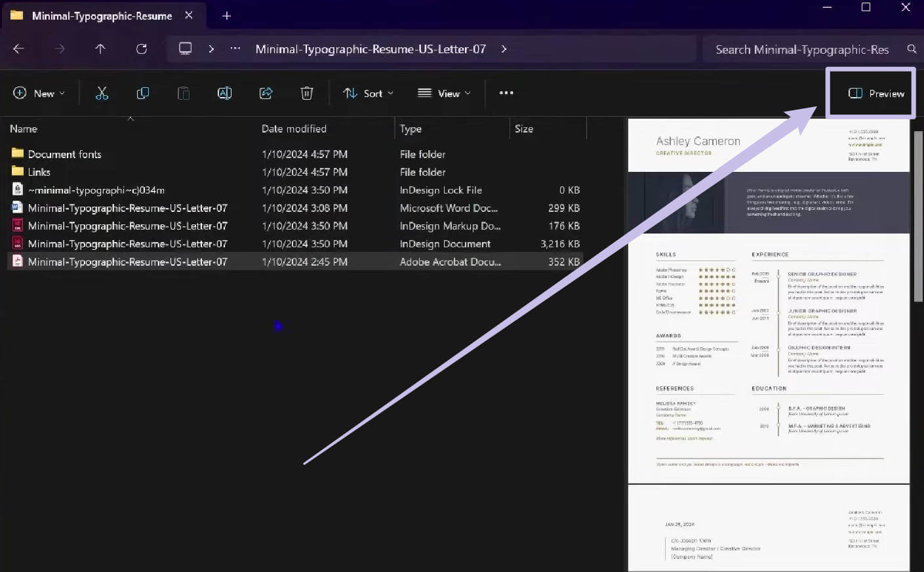Sort files by the Name column header
924x572 pixels.
tap(24, 128)
